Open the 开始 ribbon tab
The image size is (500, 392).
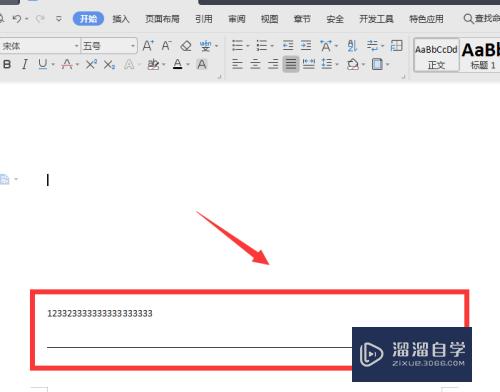pyautogui.click(x=88, y=19)
